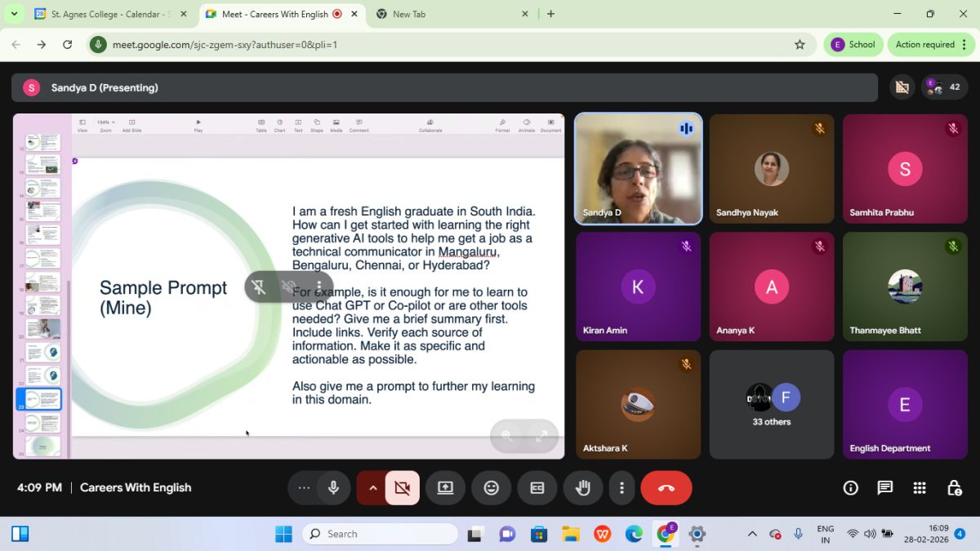
Task: Expand hidden system tray icons chevron
Action: coord(751,534)
